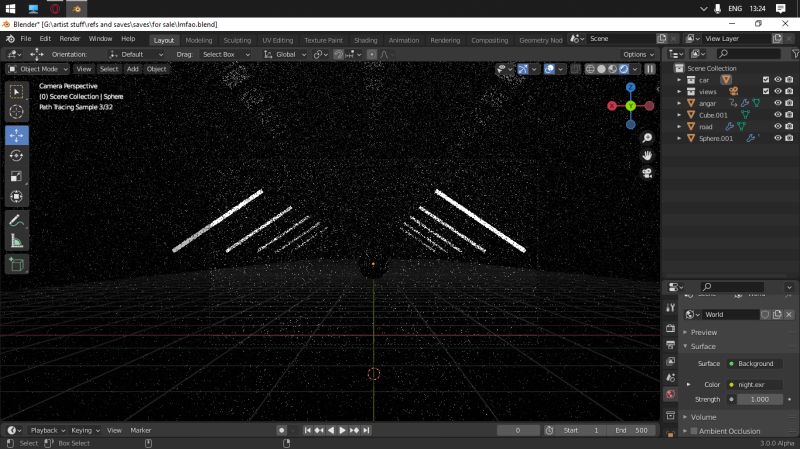Switch to material preview shading
This screenshot has width=800, height=449.
point(612,69)
